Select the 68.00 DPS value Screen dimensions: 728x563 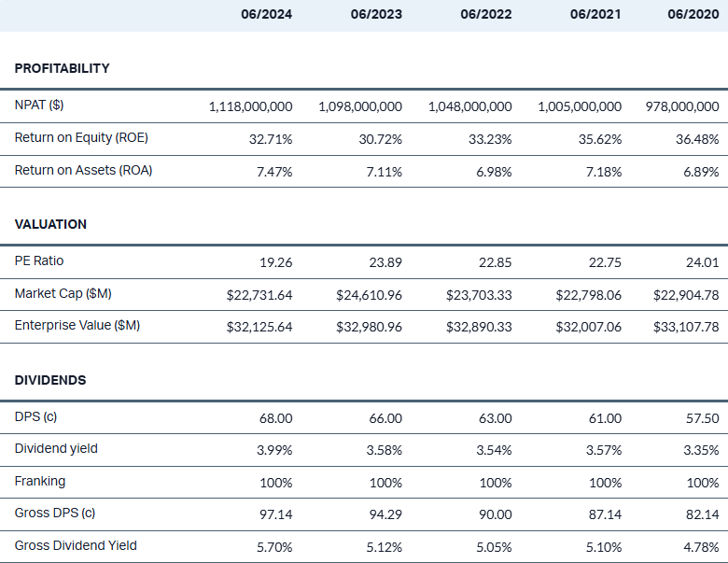(x=275, y=419)
